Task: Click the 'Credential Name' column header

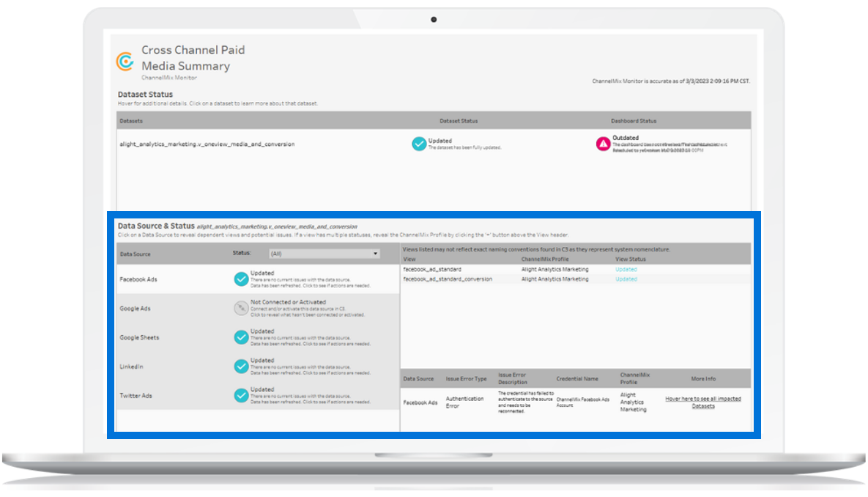Action: pos(577,379)
